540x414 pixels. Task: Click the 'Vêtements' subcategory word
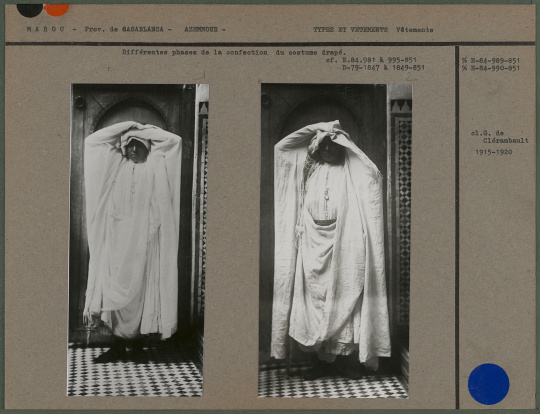[415, 30]
